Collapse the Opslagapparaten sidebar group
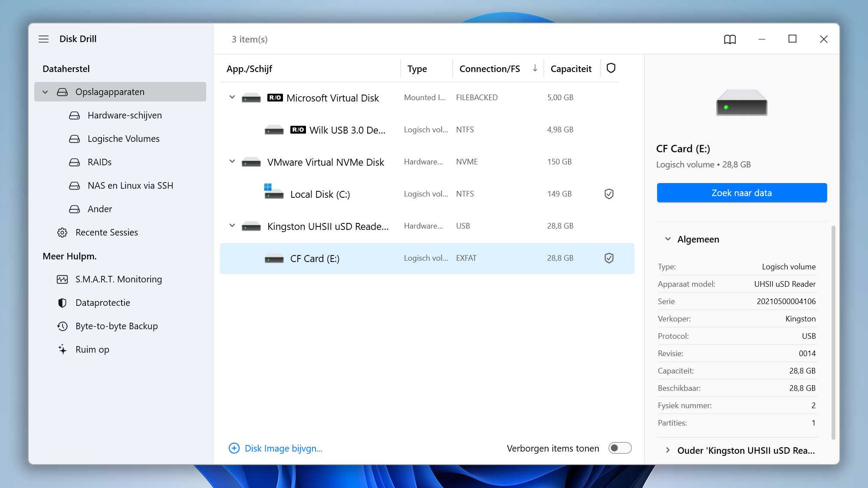Screen dimensions: 868x488 45,92
